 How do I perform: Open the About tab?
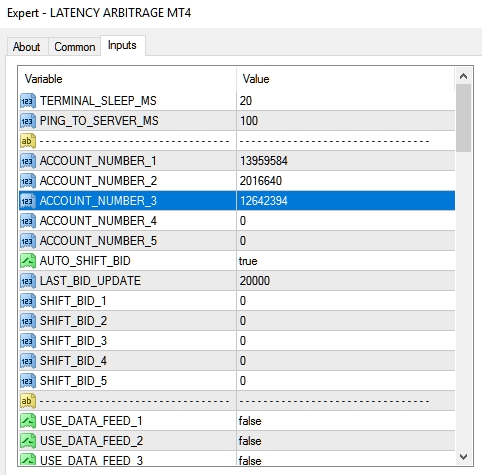point(27,47)
